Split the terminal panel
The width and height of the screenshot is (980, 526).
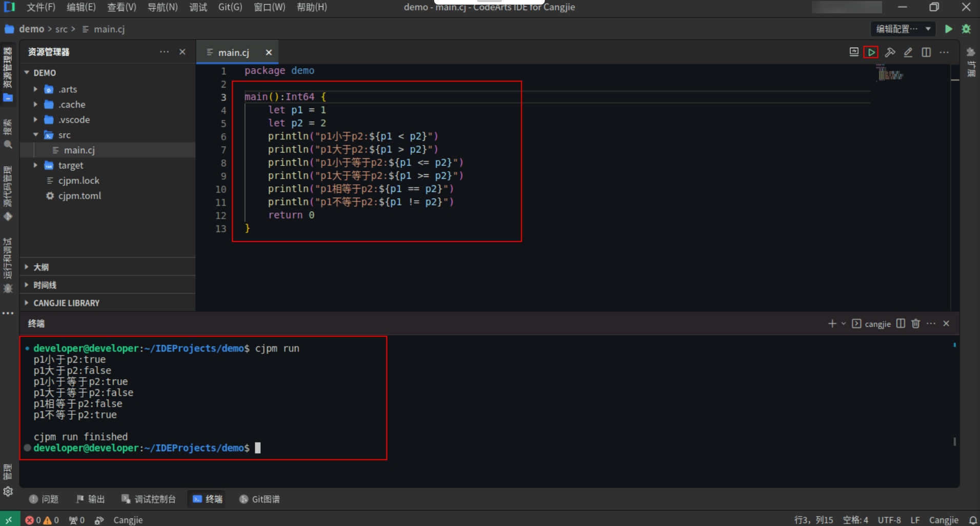tap(901, 324)
